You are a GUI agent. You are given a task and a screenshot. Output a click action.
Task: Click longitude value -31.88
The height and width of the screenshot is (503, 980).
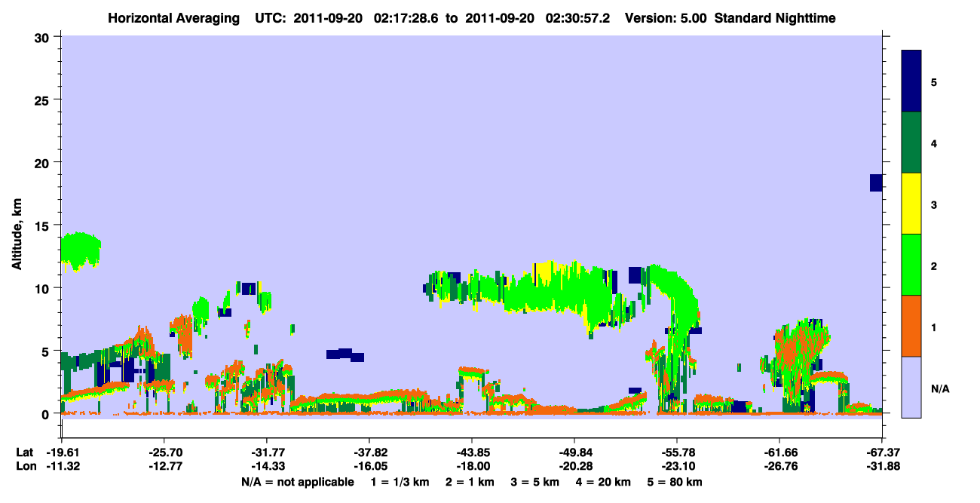882,466
